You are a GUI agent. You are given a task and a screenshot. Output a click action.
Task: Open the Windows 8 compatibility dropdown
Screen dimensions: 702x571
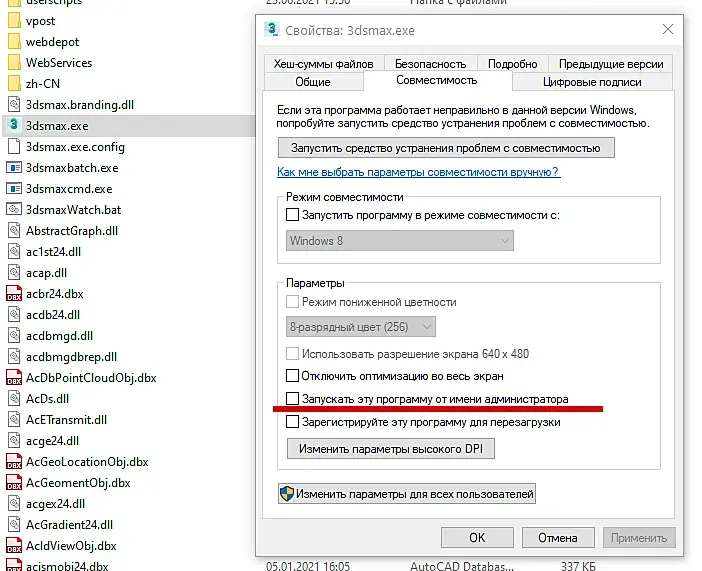(x=400, y=240)
